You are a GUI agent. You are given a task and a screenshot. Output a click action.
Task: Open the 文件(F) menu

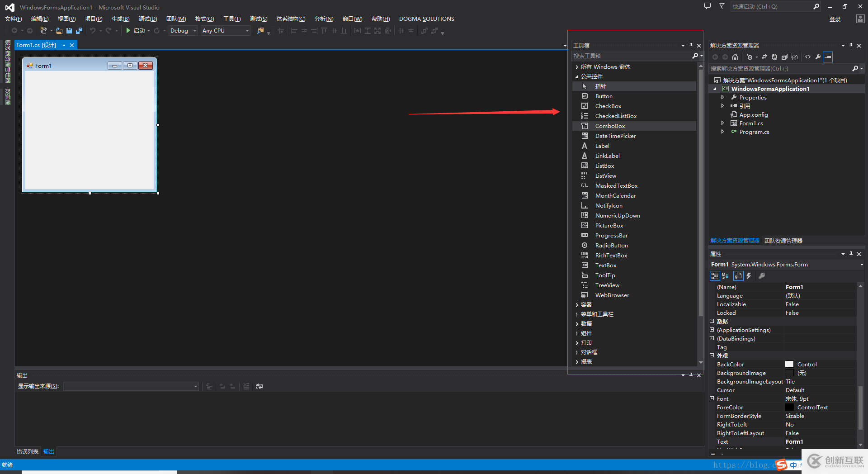14,19
